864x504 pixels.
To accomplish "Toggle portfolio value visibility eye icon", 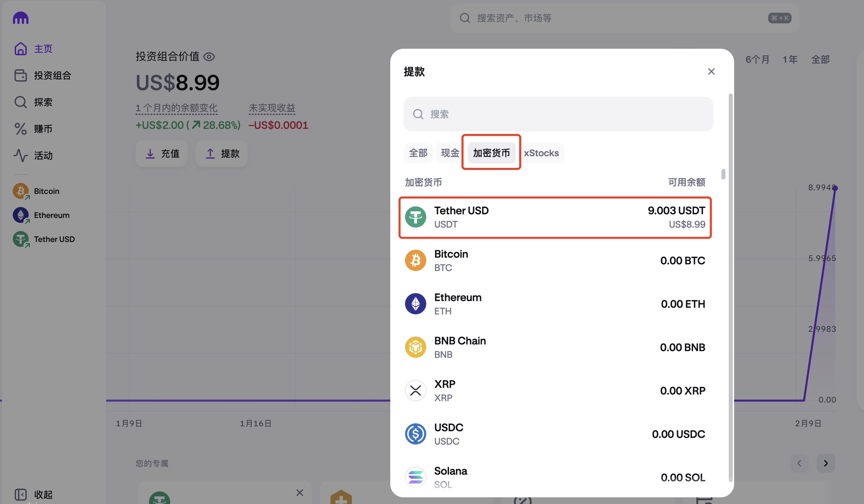I will 209,56.
